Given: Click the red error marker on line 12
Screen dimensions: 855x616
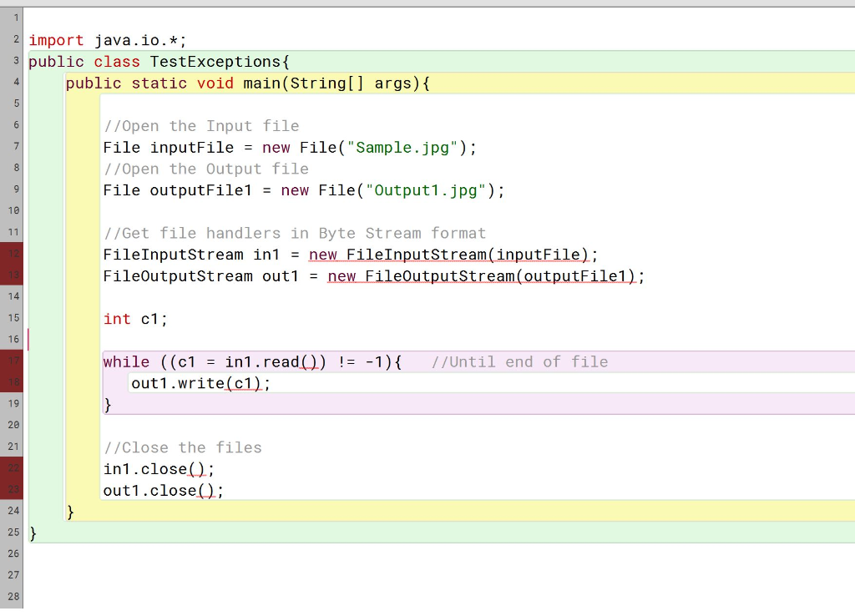Looking at the screenshot, I should click(11, 254).
